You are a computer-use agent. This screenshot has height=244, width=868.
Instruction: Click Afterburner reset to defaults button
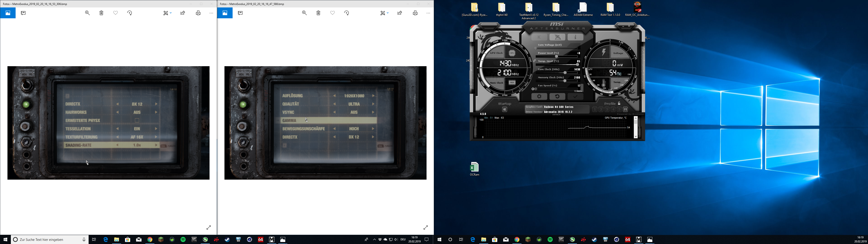557,97
